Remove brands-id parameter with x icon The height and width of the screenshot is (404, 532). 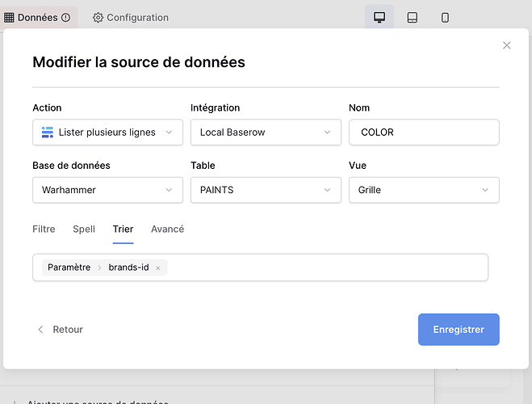coord(158,267)
